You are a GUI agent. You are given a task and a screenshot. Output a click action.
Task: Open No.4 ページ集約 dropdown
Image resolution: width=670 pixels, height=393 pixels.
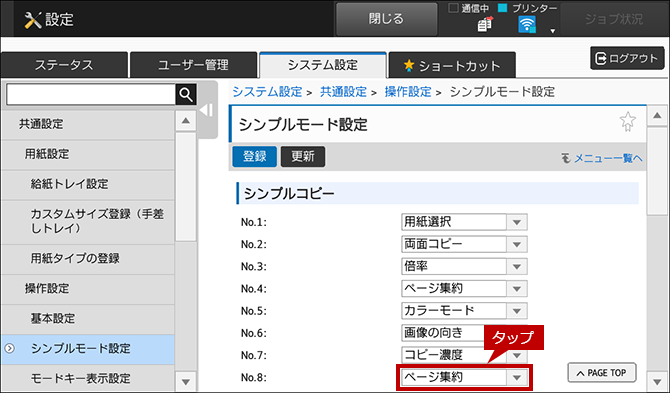[x=464, y=289]
